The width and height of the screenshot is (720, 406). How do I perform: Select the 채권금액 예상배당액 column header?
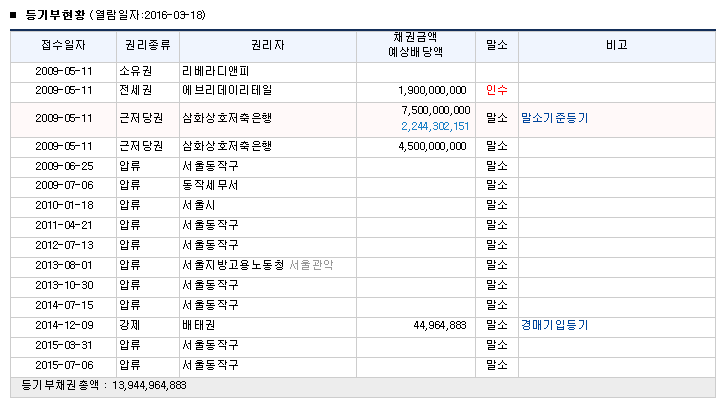416,45
